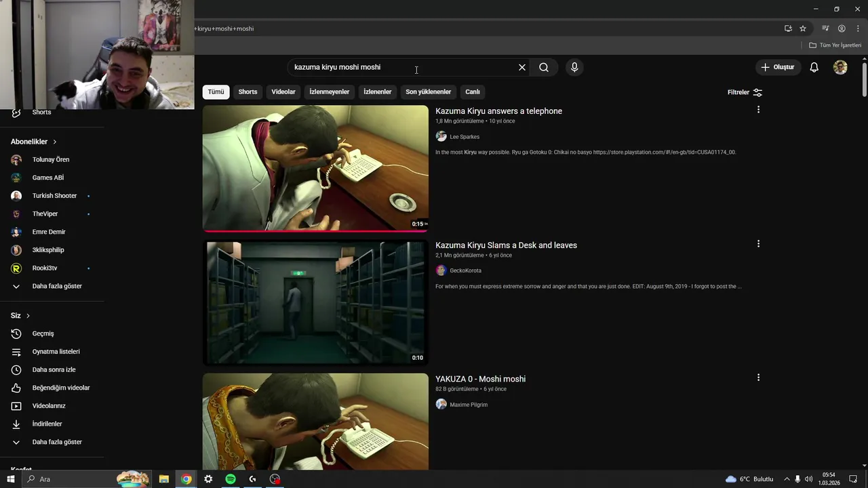Open the YouTube account avatar menu

tap(840, 67)
